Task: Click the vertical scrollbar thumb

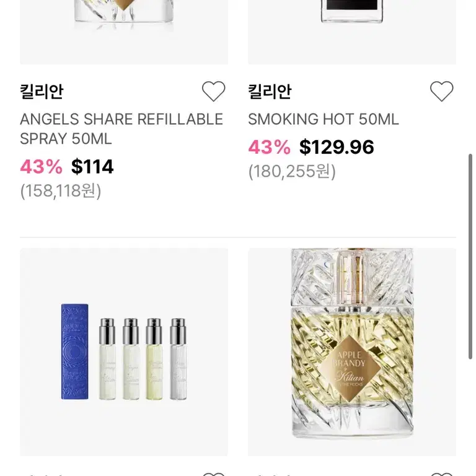Action: click(x=470, y=257)
